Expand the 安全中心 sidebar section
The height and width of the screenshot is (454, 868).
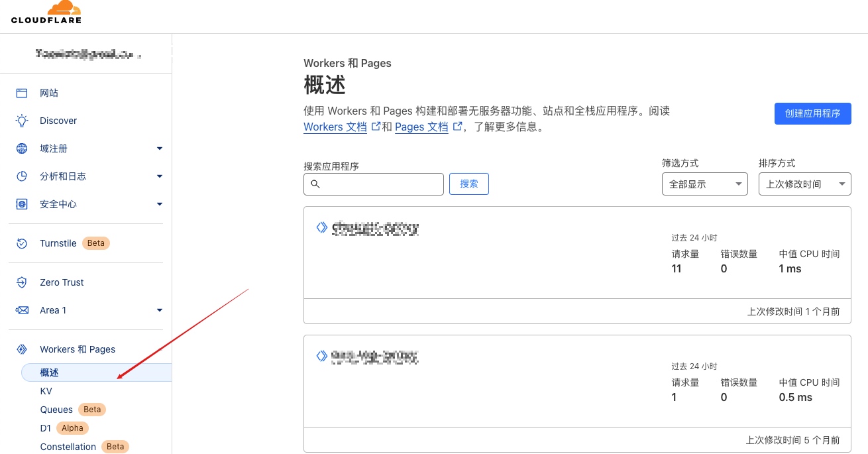160,204
